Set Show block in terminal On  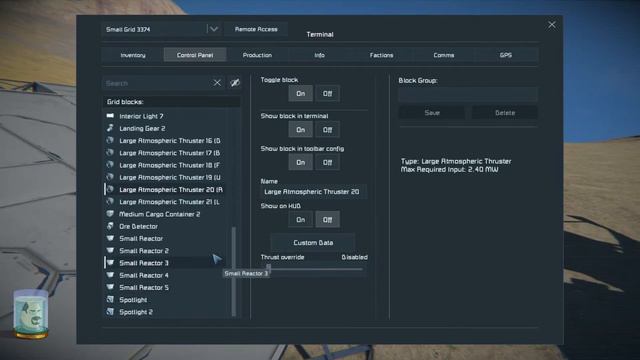point(300,130)
